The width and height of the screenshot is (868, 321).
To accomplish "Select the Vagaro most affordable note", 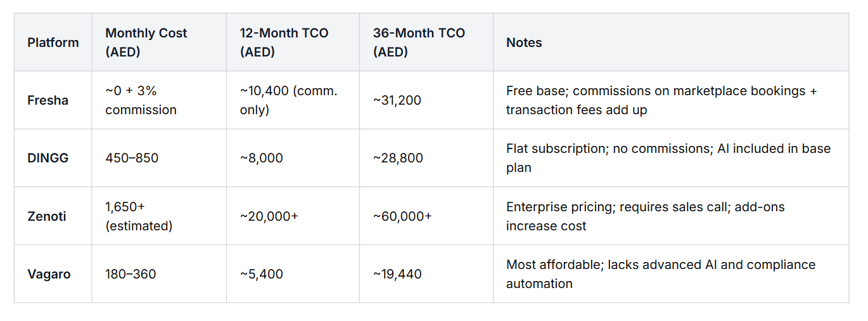I will pyautogui.click(x=660, y=274).
